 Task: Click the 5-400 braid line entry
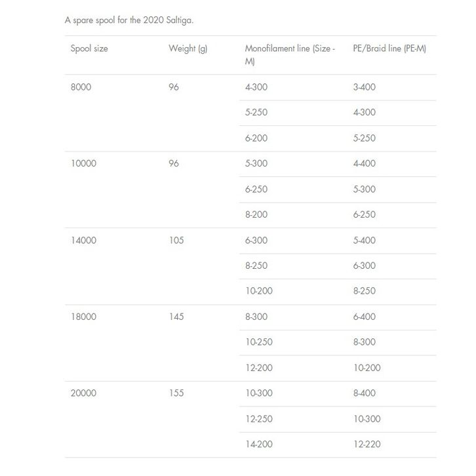coord(365,241)
